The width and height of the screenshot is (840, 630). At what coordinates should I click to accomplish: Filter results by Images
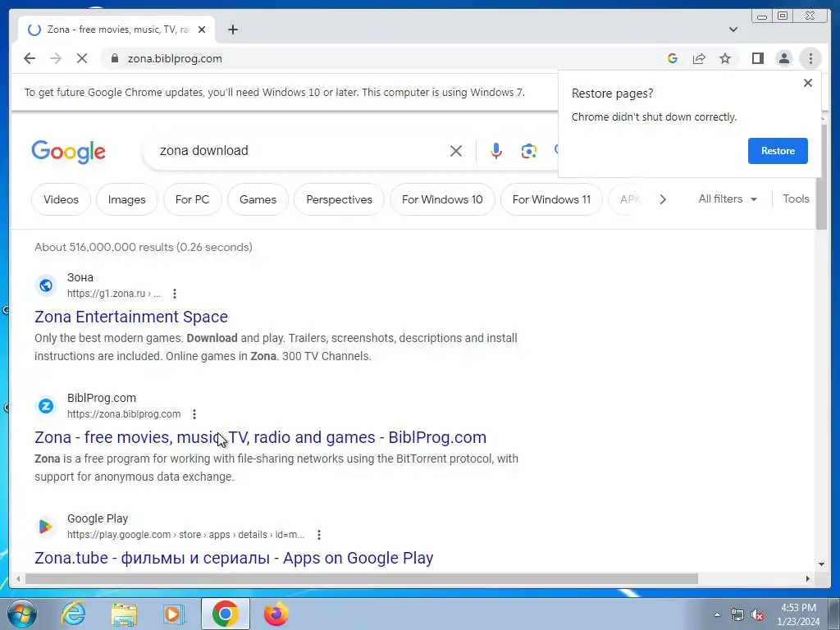(127, 199)
